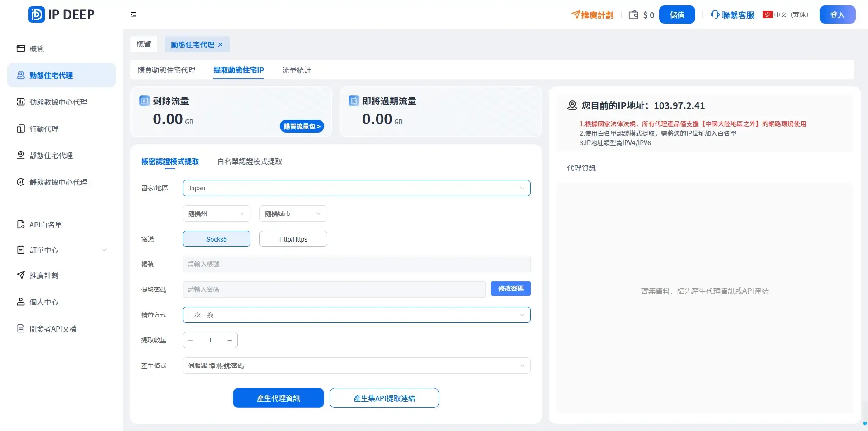Click the 修改密碼 button
868x431 pixels.
510,289
